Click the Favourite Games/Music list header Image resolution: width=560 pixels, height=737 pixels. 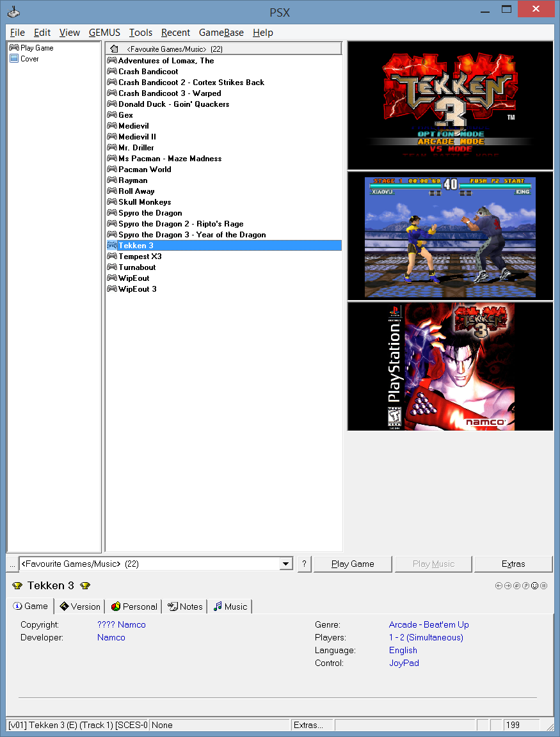point(223,49)
